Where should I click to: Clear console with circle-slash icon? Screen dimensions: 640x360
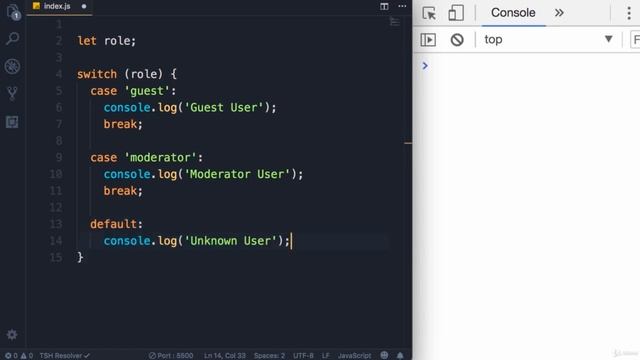tap(457, 40)
